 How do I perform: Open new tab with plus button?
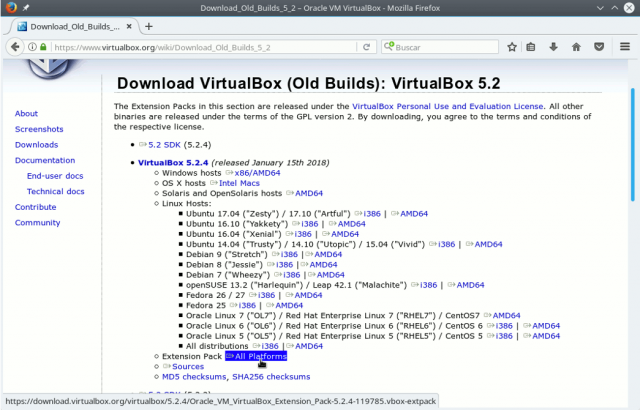(x=149, y=27)
